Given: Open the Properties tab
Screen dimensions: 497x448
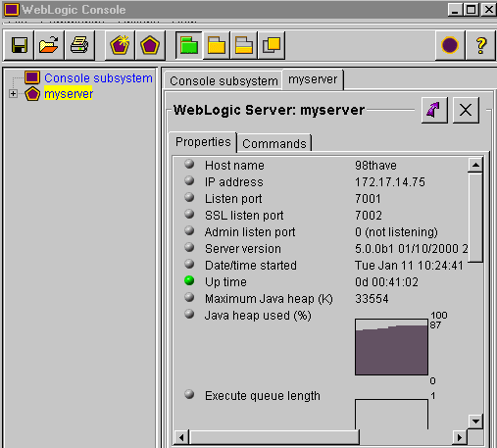Looking at the screenshot, I should pyautogui.click(x=203, y=142).
